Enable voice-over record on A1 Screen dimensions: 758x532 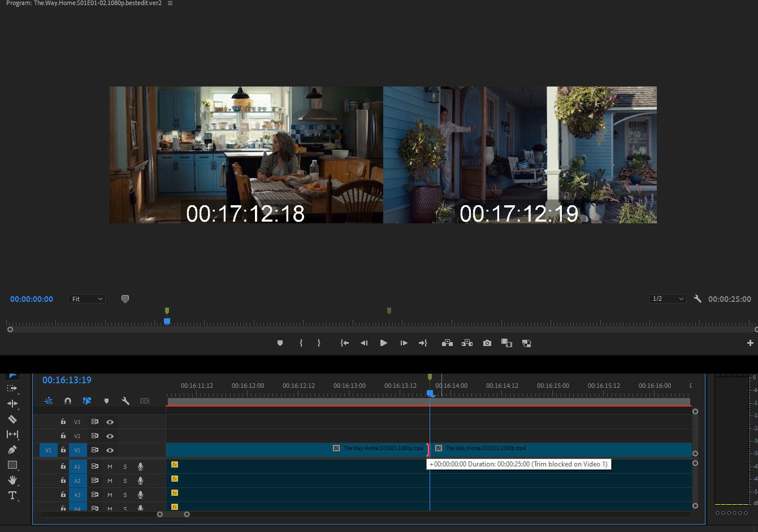(x=140, y=466)
